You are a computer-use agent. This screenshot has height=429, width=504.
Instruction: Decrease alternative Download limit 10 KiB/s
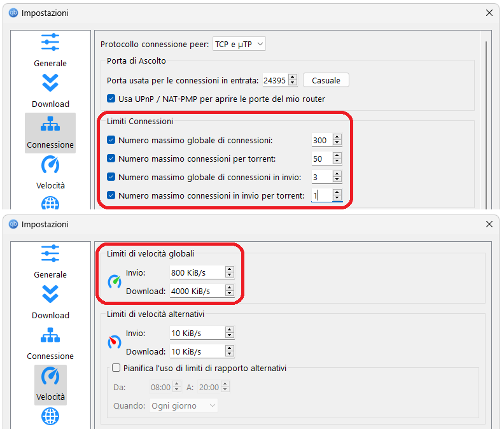[229, 354]
